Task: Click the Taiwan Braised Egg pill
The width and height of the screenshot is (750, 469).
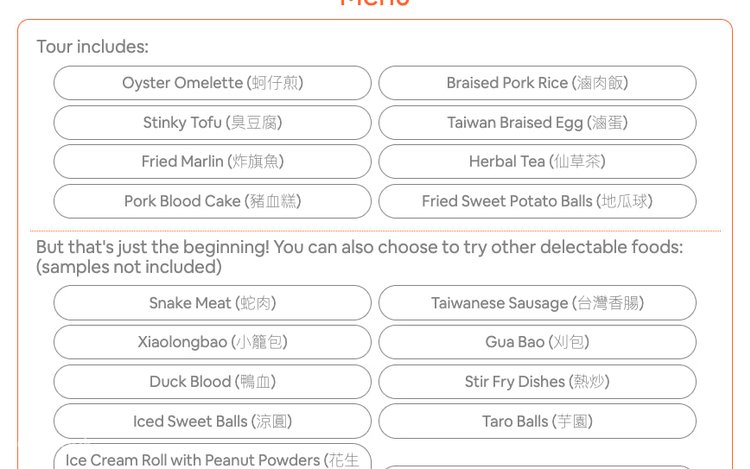Action: pos(537,123)
